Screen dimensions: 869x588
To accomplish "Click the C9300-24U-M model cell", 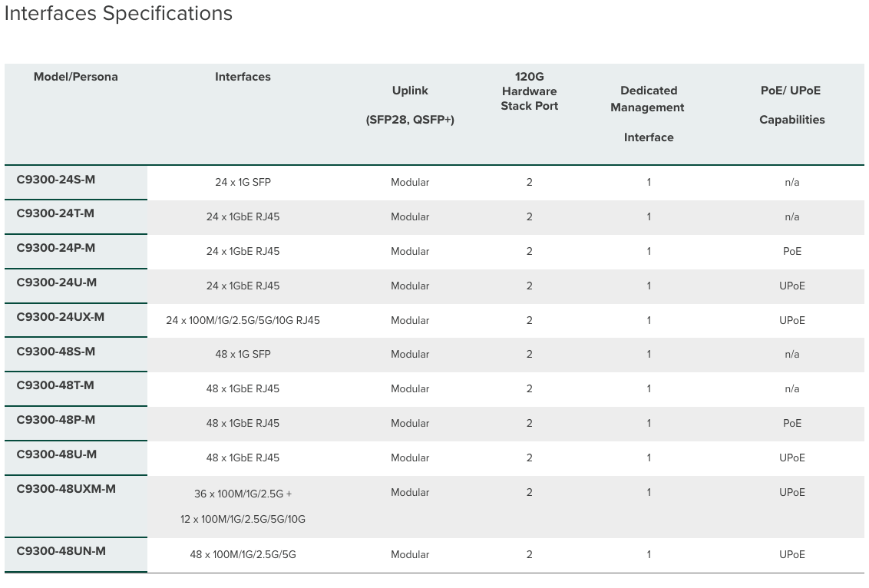I will pos(57,282).
